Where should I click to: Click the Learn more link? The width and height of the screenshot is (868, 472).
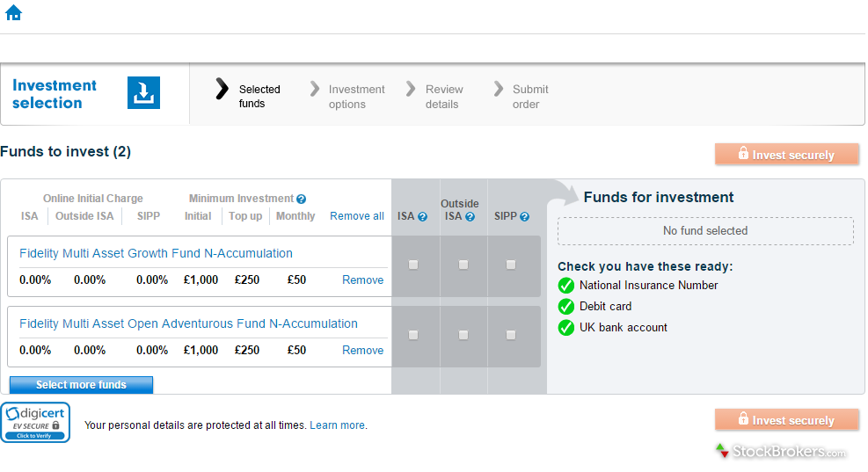(x=337, y=425)
